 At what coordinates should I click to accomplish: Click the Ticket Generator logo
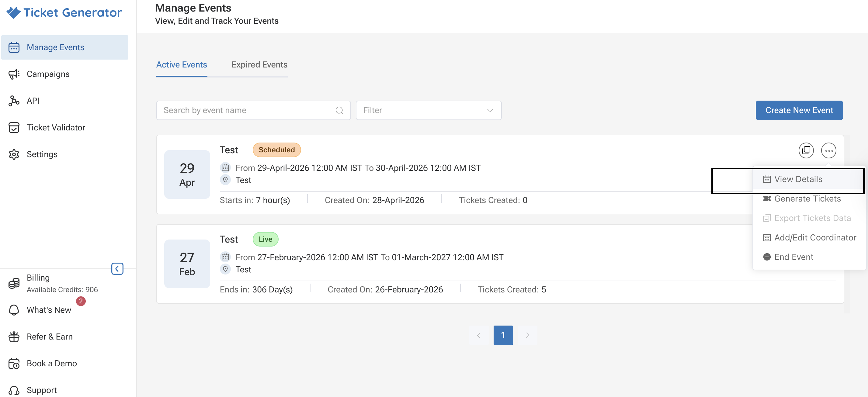pyautogui.click(x=64, y=12)
